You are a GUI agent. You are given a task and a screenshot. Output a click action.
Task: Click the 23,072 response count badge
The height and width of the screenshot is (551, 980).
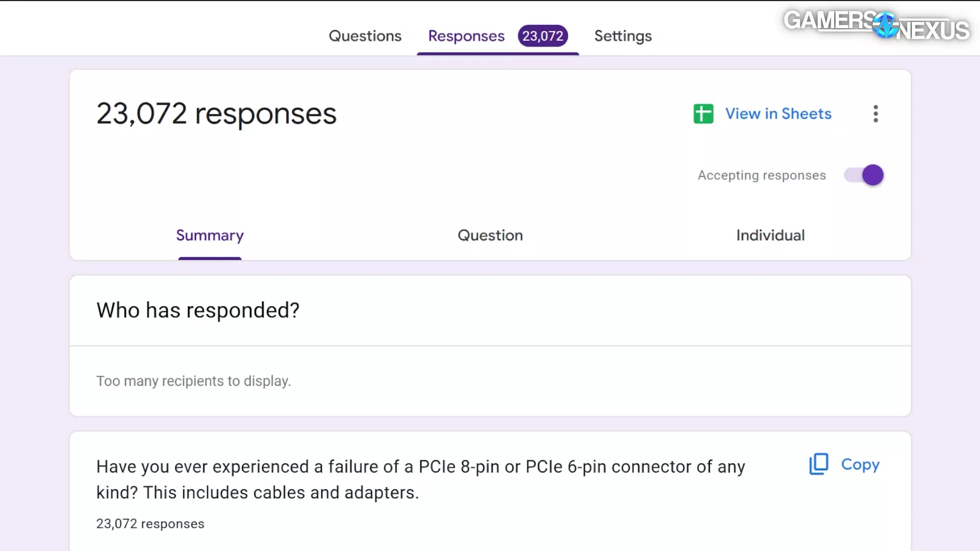coord(543,36)
